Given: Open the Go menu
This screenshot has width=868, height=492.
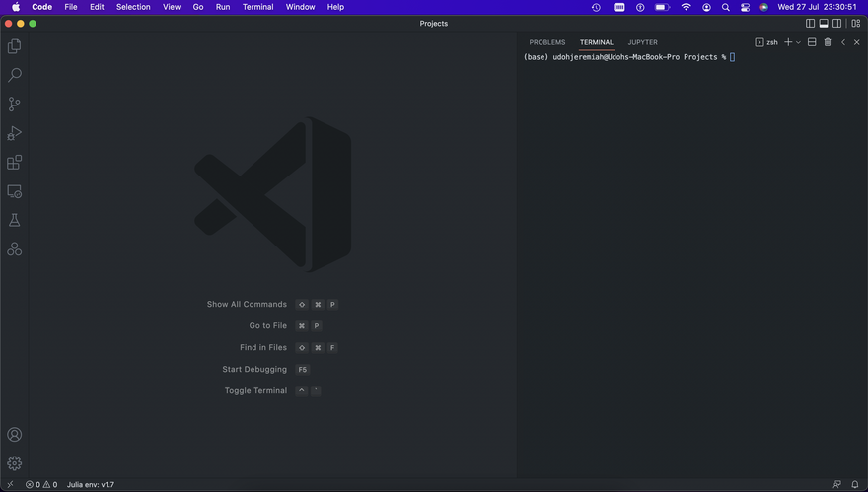Looking at the screenshot, I should [198, 7].
